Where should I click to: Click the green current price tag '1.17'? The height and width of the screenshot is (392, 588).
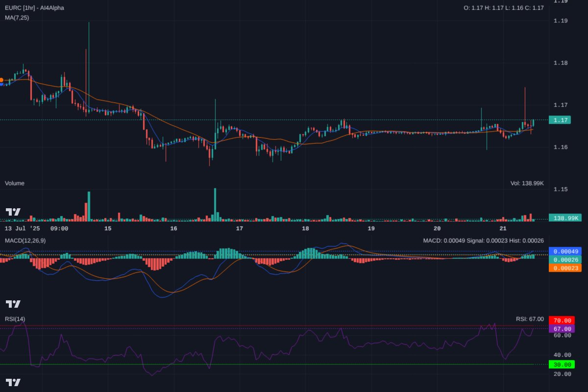tap(559, 120)
